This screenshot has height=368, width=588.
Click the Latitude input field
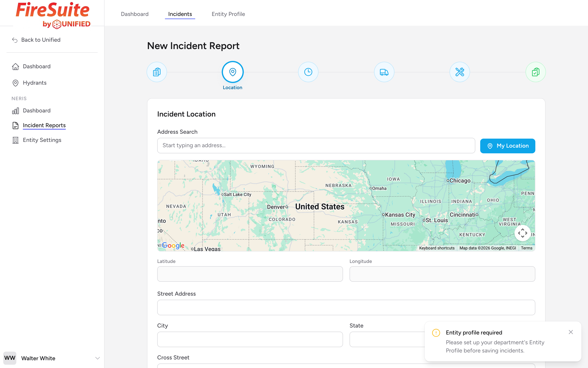point(250,274)
